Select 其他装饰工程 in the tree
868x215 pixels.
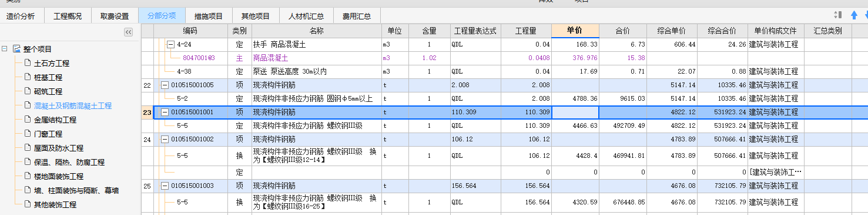click(55, 205)
